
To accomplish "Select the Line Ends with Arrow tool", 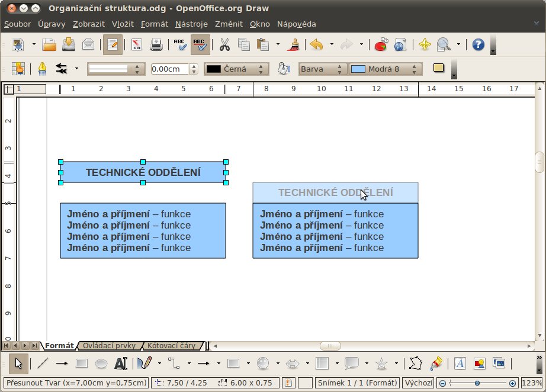I will pyautogui.click(x=62, y=364).
